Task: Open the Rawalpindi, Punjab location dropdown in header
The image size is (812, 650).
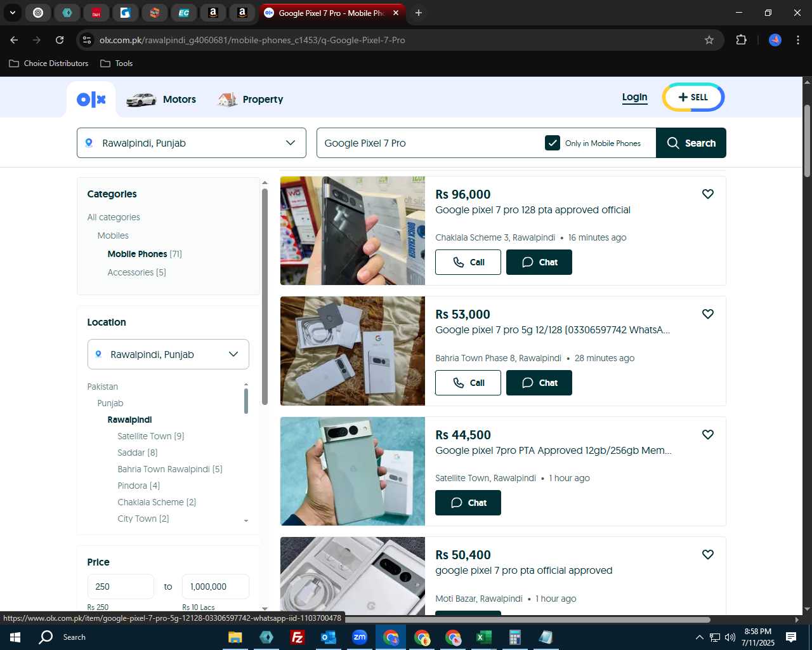Action: point(192,143)
